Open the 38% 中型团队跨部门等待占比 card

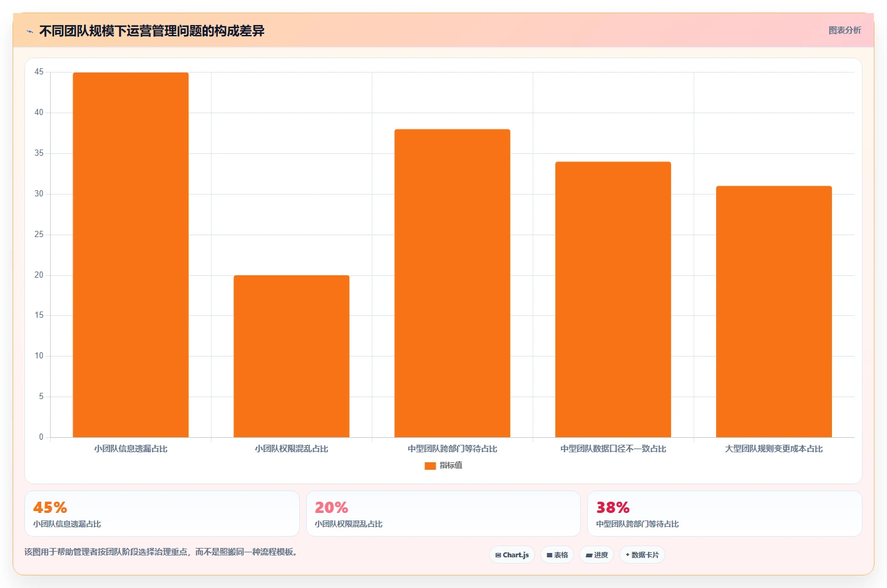(x=725, y=514)
